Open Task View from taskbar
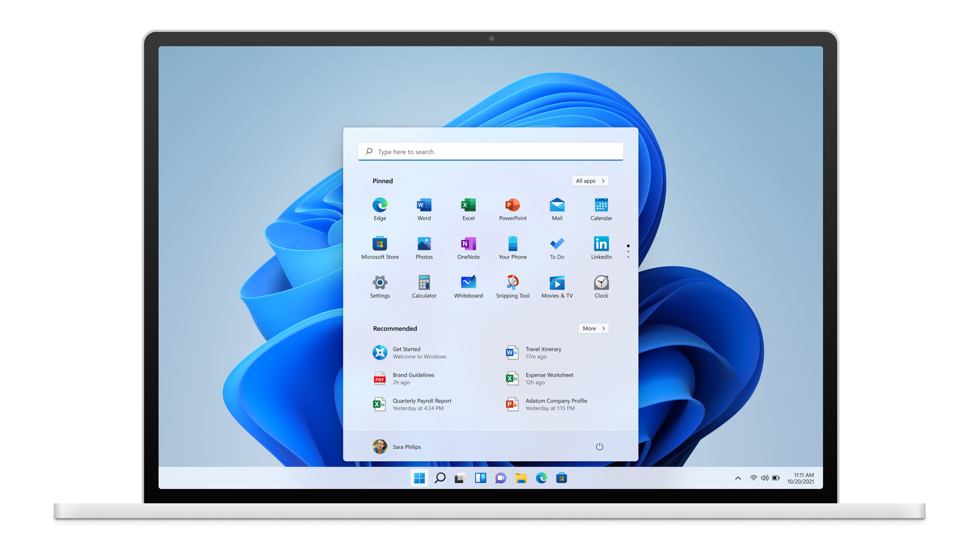This screenshot has height=551, width=980. click(x=460, y=479)
